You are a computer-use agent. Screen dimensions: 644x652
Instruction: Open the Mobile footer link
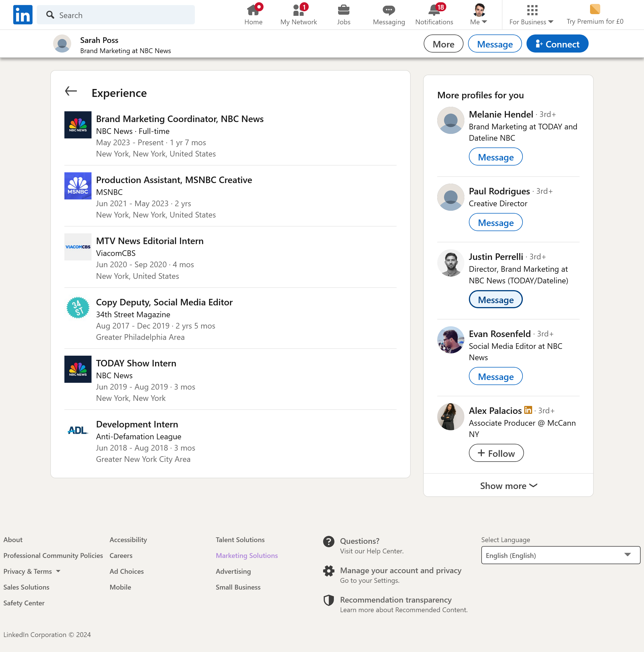pyautogui.click(x=120, y=587)
